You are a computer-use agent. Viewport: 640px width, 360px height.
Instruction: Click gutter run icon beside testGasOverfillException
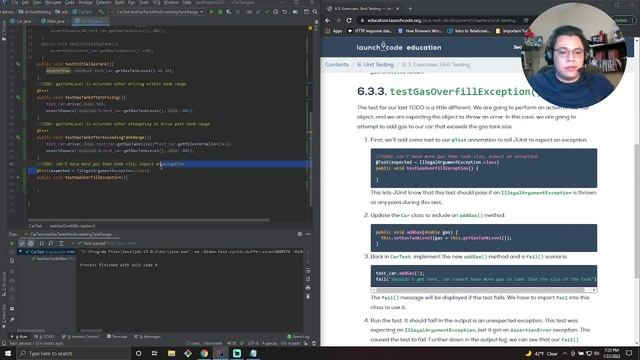18,178
